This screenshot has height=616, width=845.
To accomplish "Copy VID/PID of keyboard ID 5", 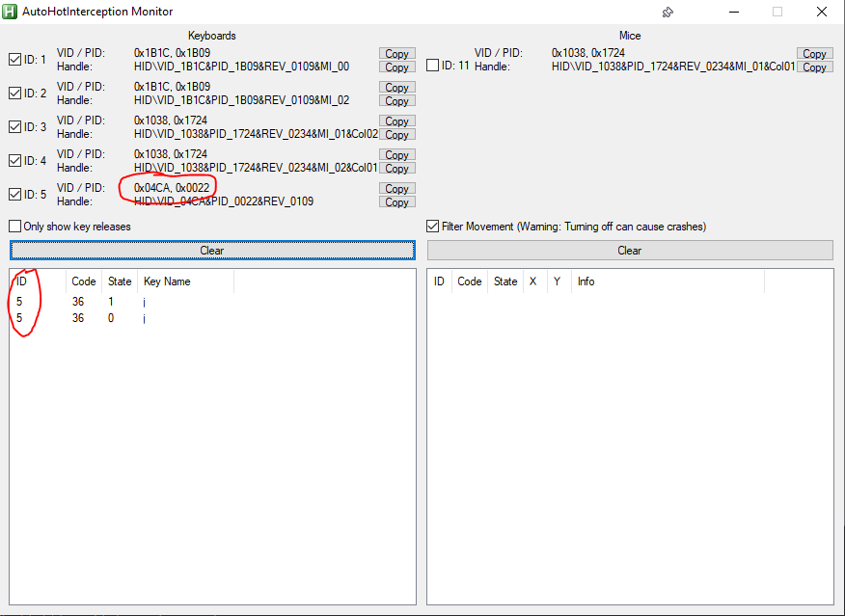I will (396, 188).
